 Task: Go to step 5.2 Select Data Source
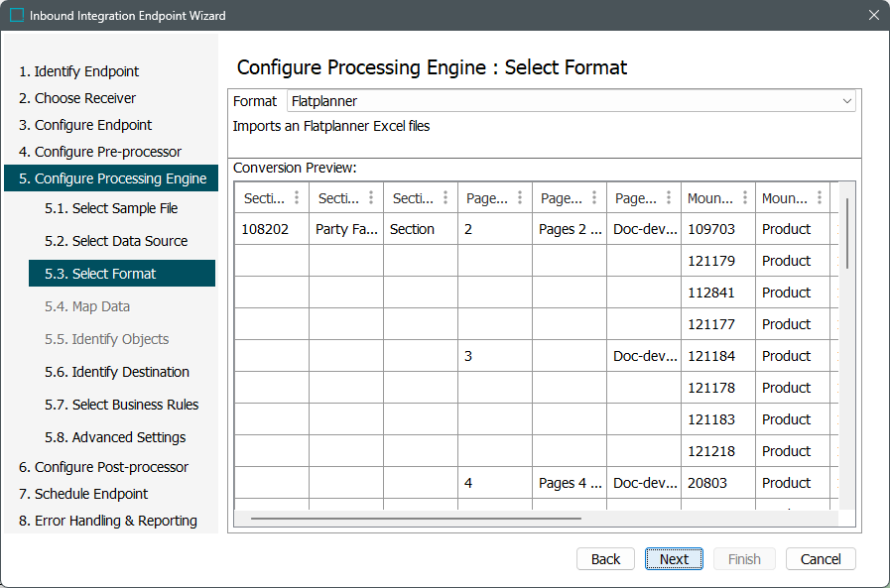pyautogui.click(x=129, y=241)
